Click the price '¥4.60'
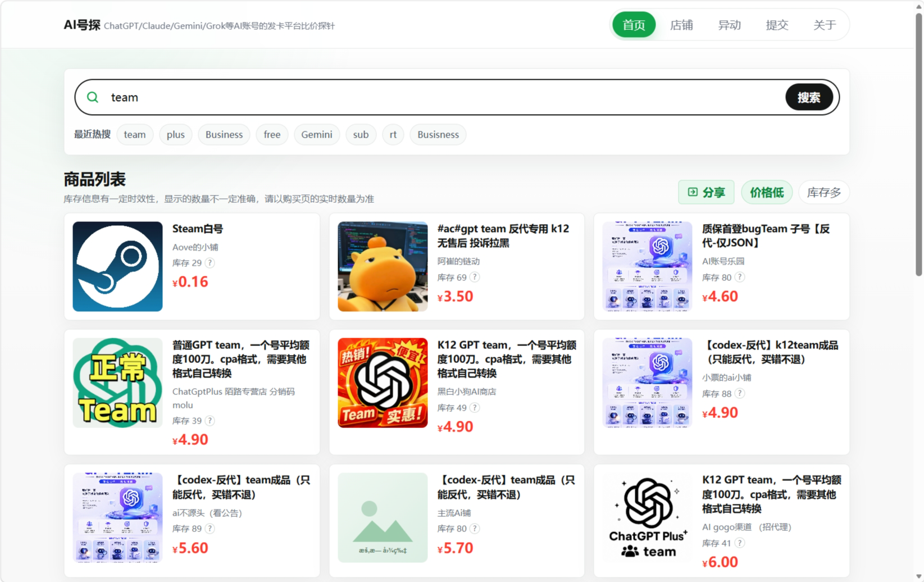The height and width of the screenshot is (582, 924). [720, 297]
